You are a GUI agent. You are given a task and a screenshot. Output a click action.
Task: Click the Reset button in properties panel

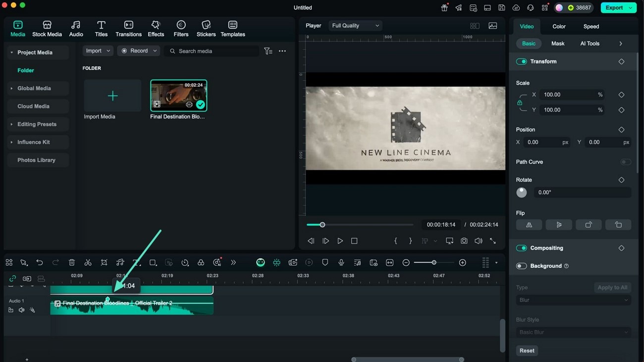(x=527, y=351)
